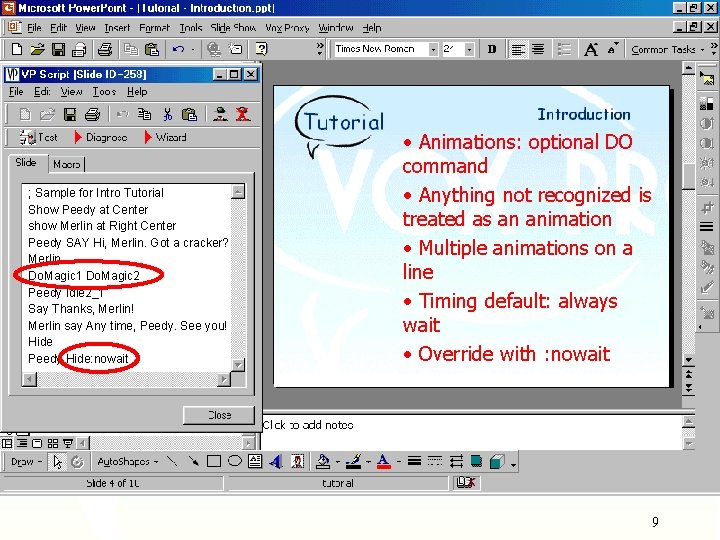
Task: Click the red crossed character icon
Action: coord(243,114)
